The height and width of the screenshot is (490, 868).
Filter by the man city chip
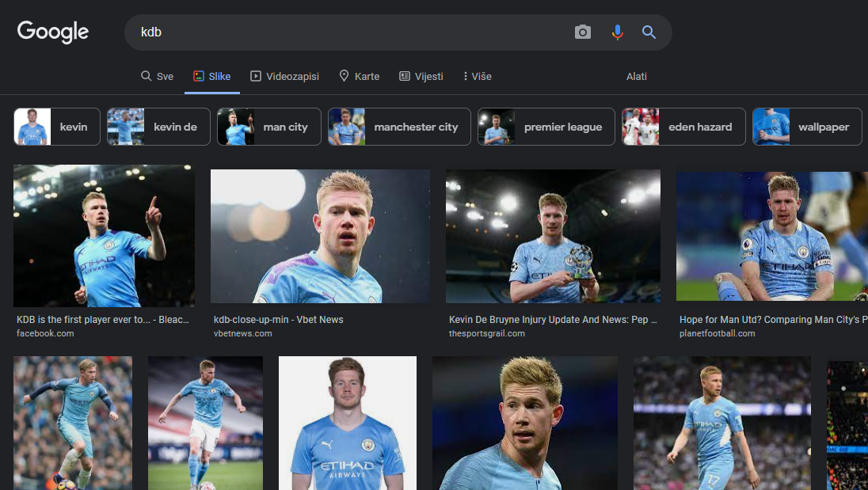[x=269, y=127]
